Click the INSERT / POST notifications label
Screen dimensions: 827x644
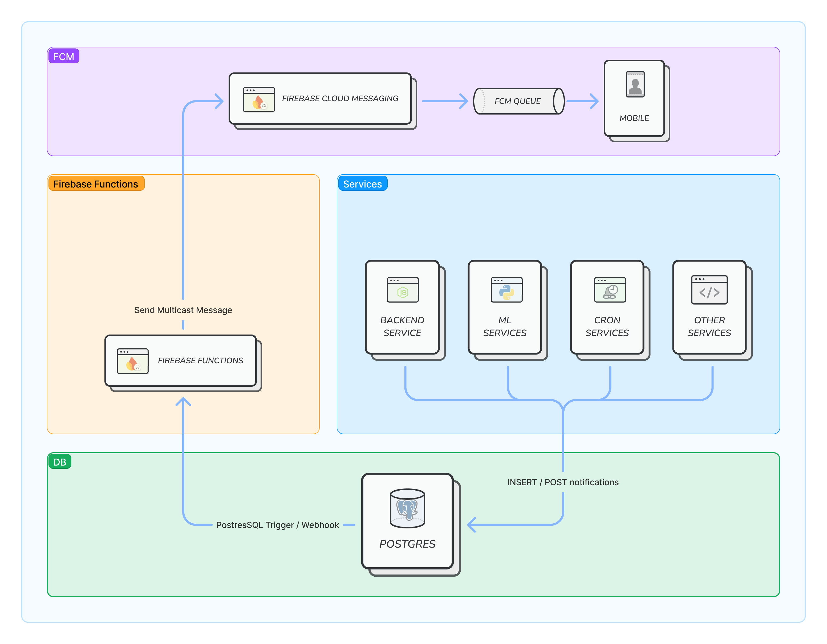pyautogui.click(x=563, y=482)
